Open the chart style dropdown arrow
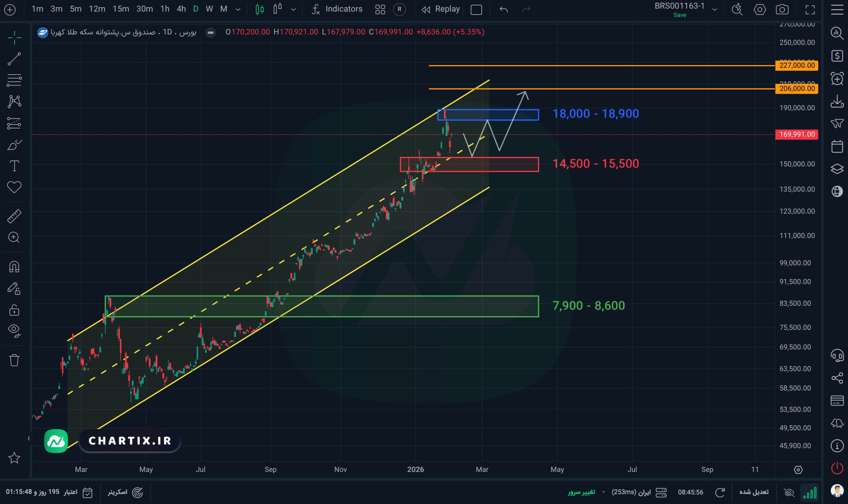The width and height of the screenshot is (848, 504). click(293, 10)
